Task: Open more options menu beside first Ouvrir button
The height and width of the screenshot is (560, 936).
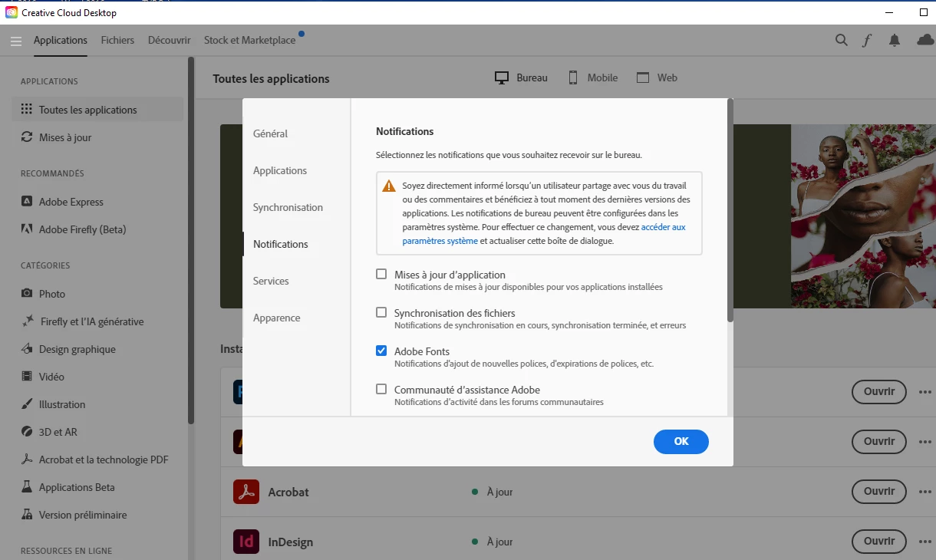Action: (925, 392)
